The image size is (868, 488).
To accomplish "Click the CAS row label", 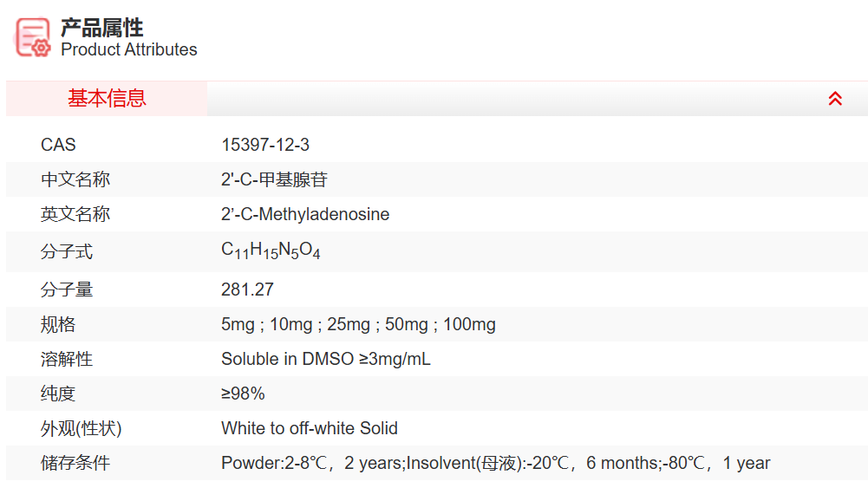I will click(x=58, y=145).
